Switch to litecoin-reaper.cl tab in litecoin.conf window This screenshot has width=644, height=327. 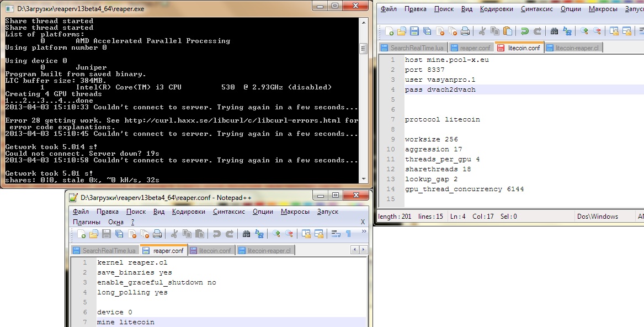point(573,48)
